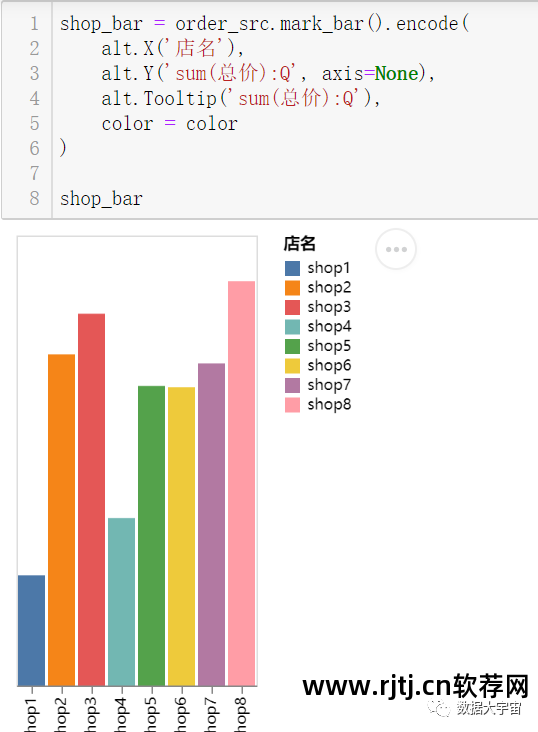Screen dimensions: 538x732
Task: Click the shop5 green legend swatch
Action: click(x=292, y=346)
